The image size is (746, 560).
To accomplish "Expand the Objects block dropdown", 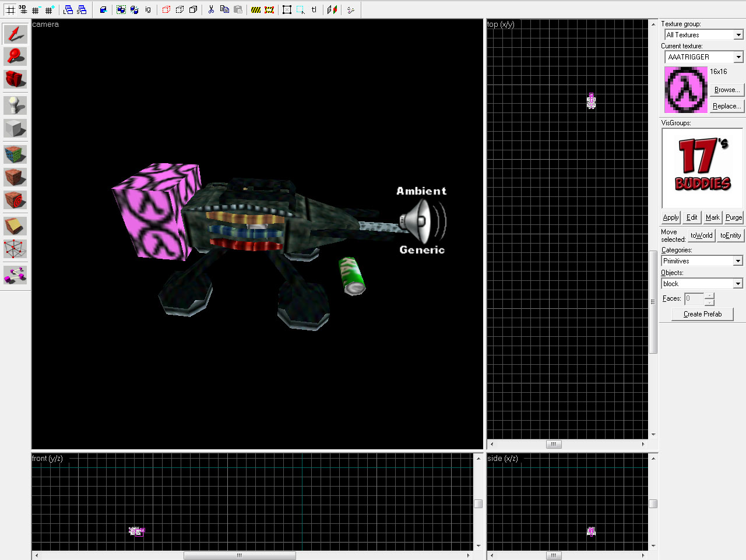I will tap(738, 284).
